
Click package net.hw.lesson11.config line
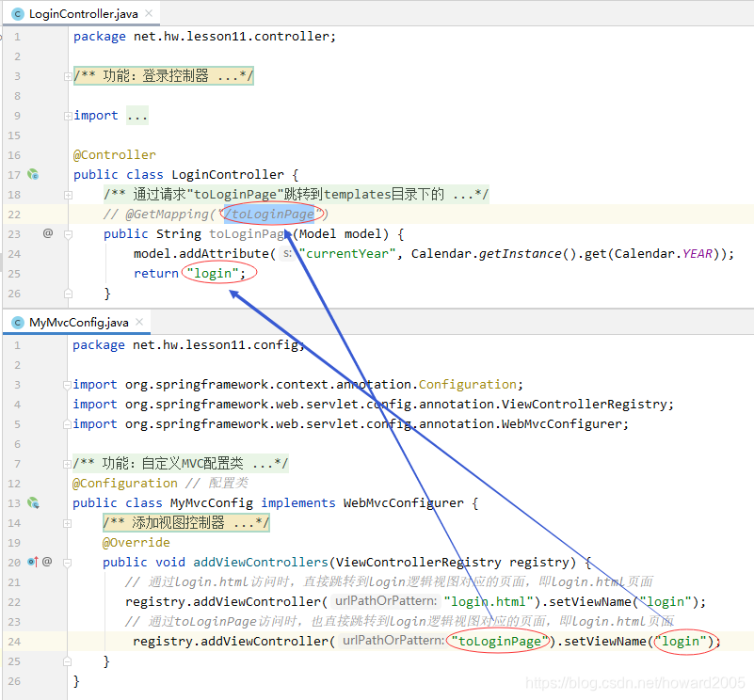click(x=189, y=345)
